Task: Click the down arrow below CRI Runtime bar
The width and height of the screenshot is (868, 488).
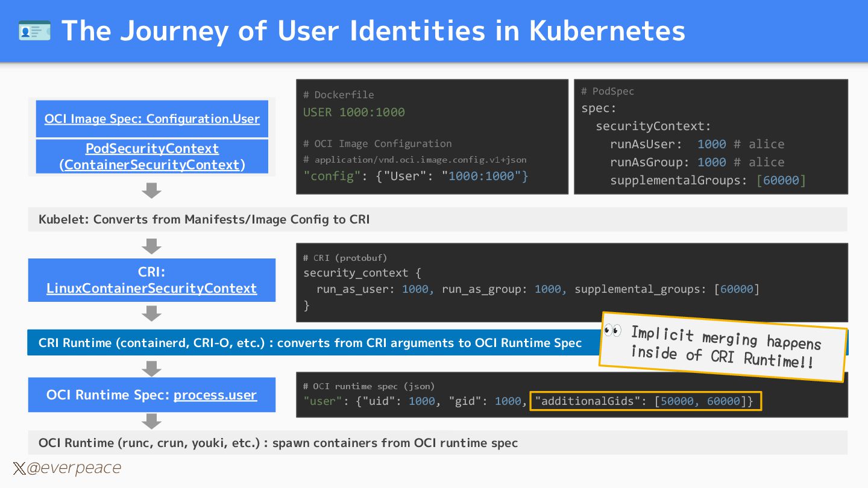Action: click(x=151, y=368)
